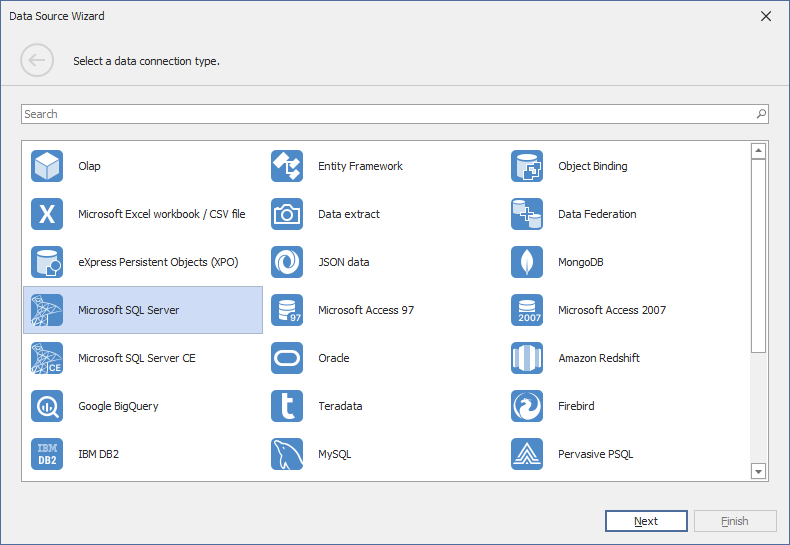Pick the Microsoft Access 2007 icon
This screenshot has height=545, width=790.
point(526,310)
